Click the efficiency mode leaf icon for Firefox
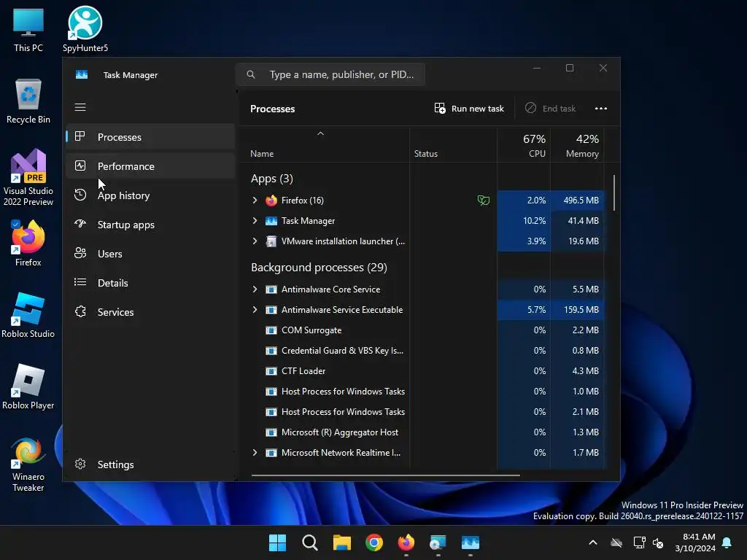Screen dimensions: 747x560 [x=483, y=201]
